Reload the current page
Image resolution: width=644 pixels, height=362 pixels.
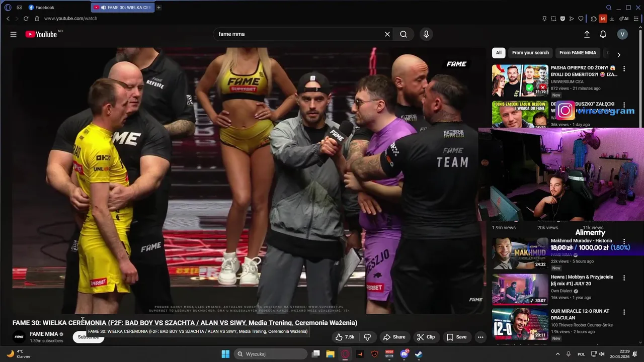26,19
